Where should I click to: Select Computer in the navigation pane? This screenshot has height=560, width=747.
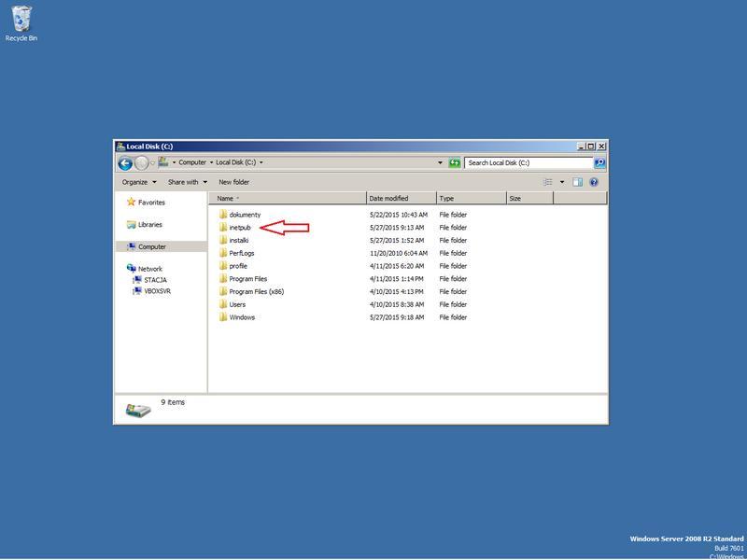pyautogui.click(x=152, y=246)
